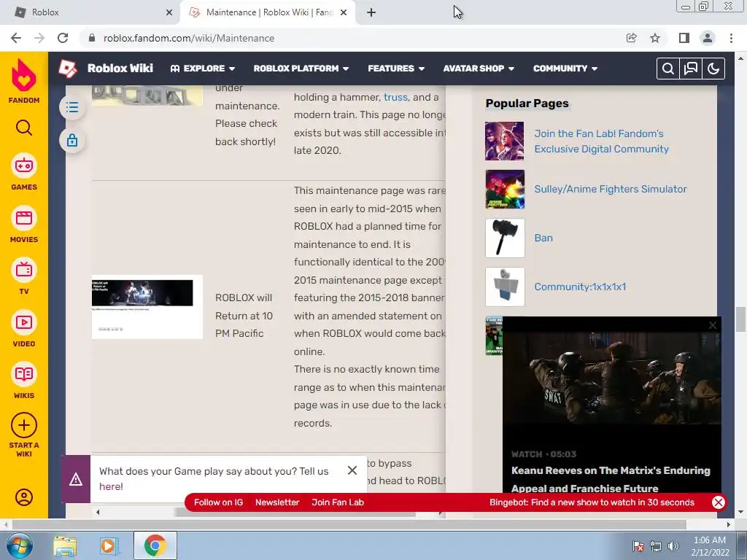The image size is (747, 560).
Task: Click the Roblox Wiki title link
Action: tap(120, 69)
